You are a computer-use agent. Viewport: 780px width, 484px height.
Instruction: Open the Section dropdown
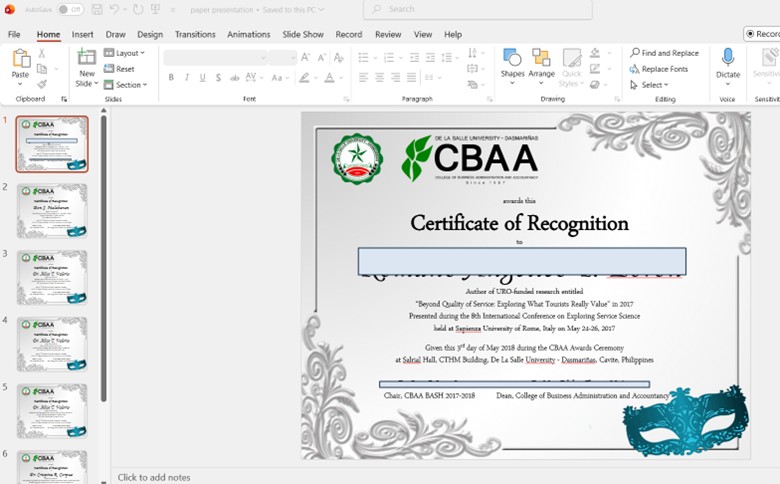coord(125,85)
